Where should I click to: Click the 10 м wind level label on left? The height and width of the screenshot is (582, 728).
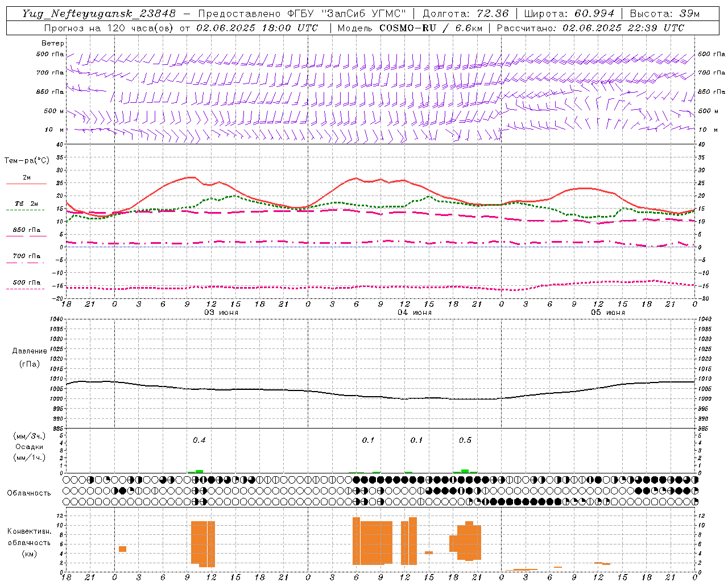55,130
